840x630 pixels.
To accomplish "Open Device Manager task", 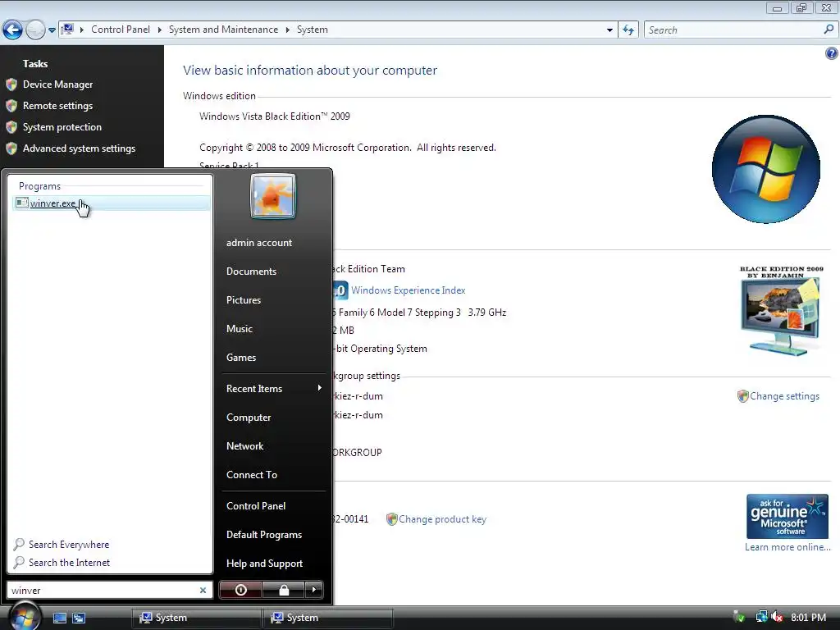I will click(58, 84).
